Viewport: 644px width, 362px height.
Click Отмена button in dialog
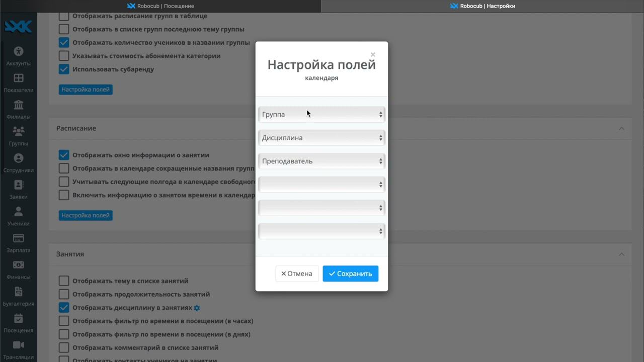tap(297, 274)
